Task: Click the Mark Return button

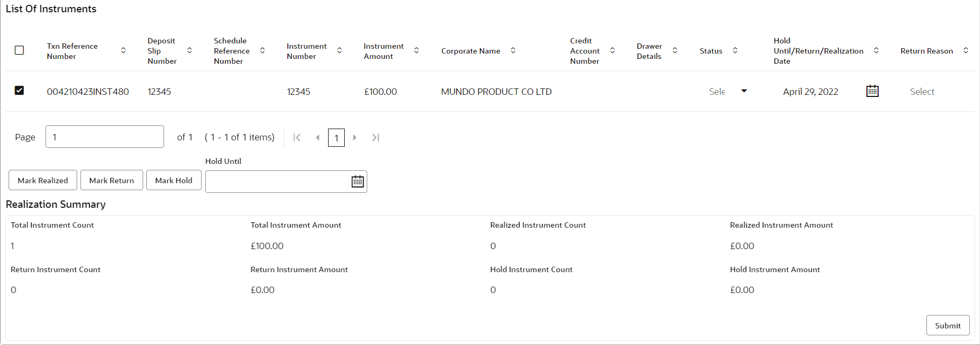Action: (x=112, y=180)
